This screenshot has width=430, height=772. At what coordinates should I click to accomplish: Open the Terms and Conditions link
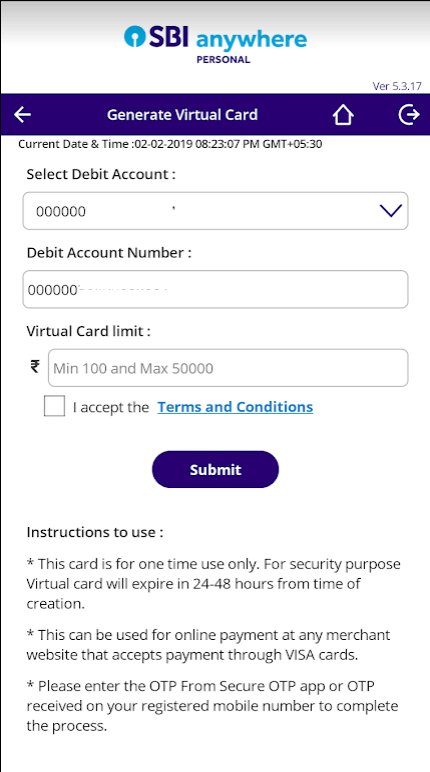pyautogui.click(x=235, y=407)
